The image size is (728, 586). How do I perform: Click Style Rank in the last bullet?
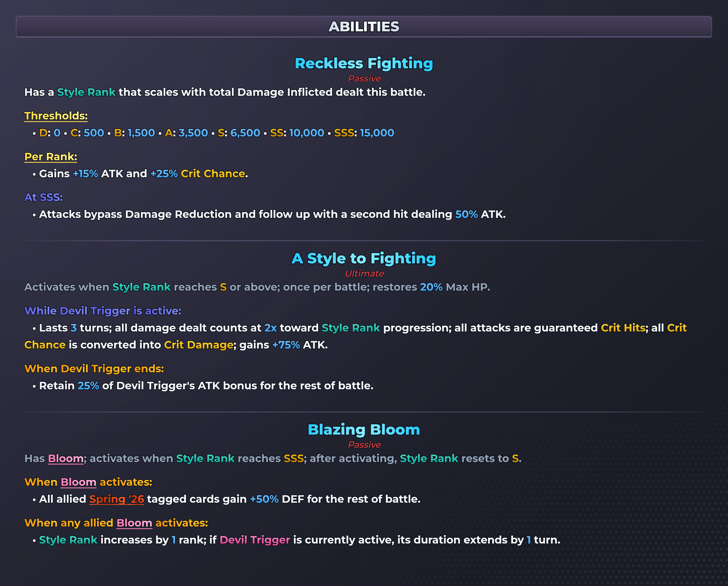(x=68, y=540)
